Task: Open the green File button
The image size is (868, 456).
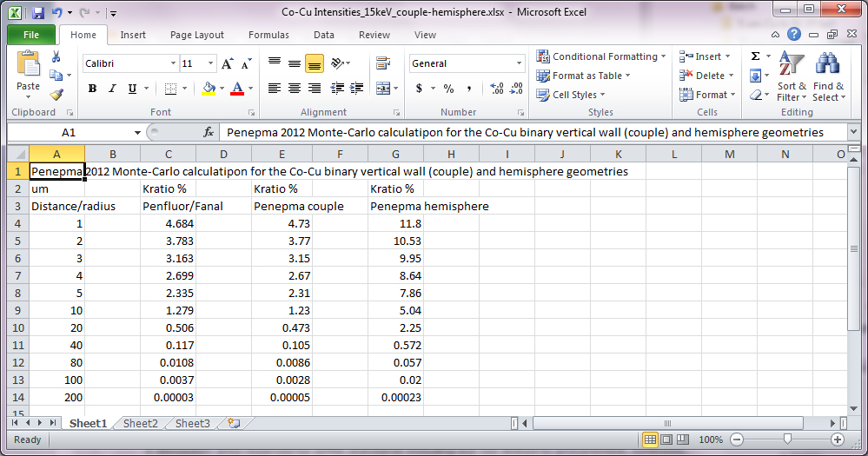Action: (x=31, y=35)
